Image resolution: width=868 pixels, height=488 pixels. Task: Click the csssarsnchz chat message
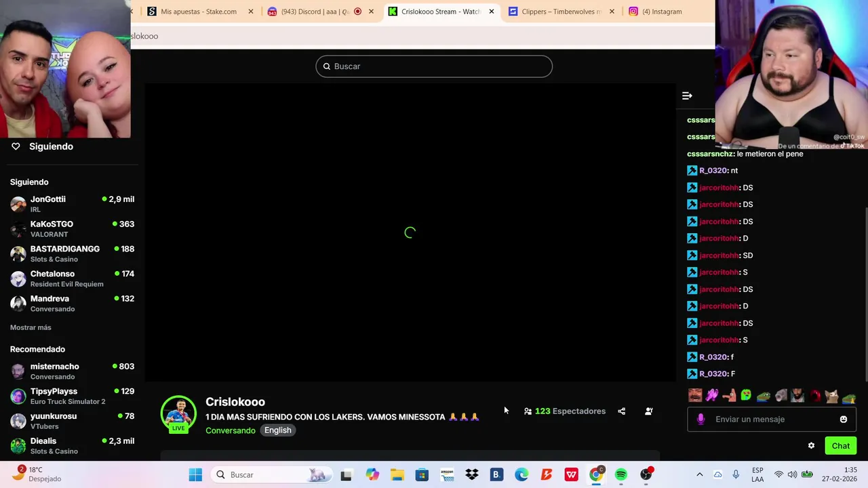click(745, 154)
